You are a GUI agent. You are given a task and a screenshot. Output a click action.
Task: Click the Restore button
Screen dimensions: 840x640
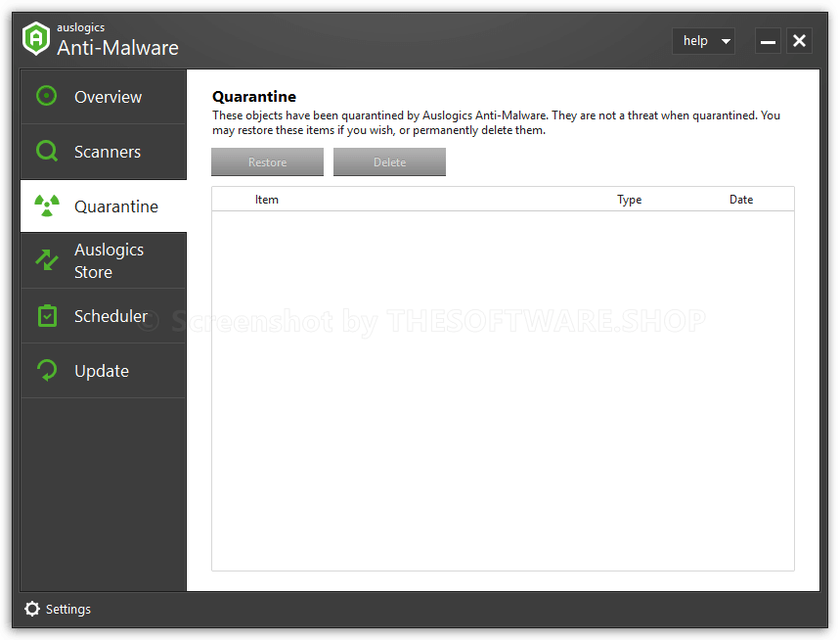[x=267, y=161]
